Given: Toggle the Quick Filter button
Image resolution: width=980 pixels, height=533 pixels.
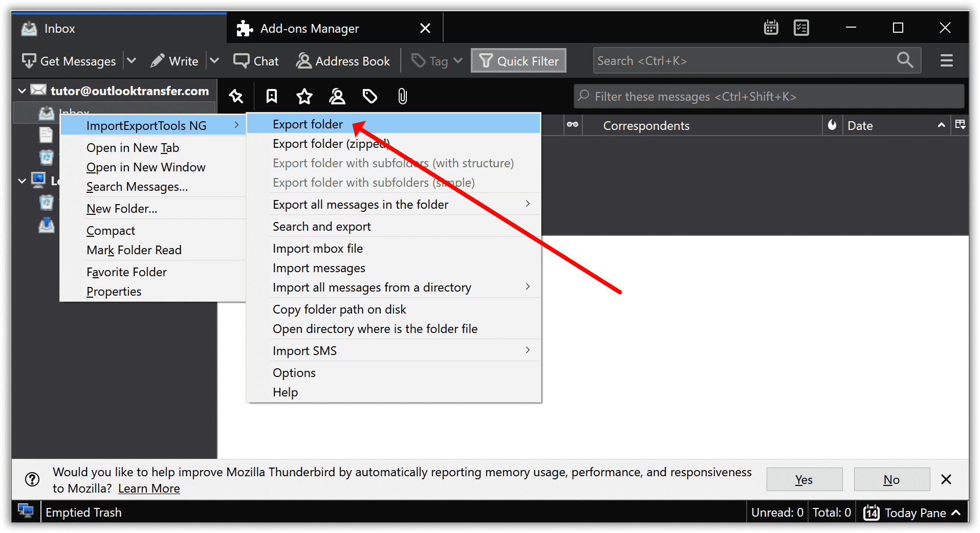Looking at the screenshot, I should 518,61.
